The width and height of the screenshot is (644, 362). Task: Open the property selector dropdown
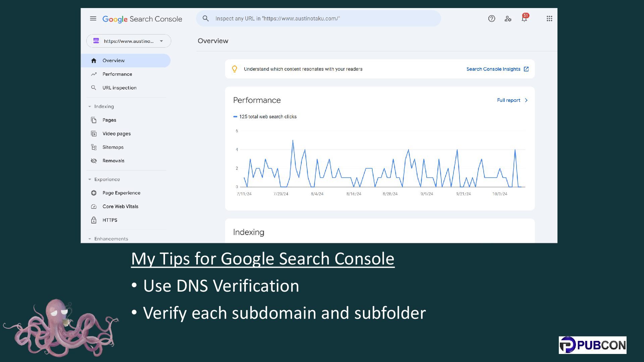pyautogui.click(x=129, y=41)
